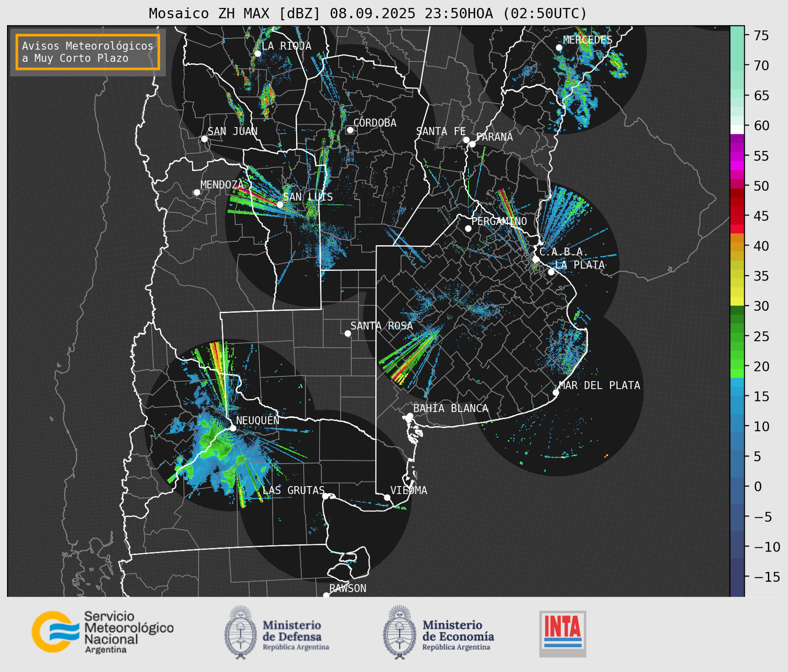The width and height of the screenshot is (788, 672).
Task: Click the Avisos Meteorológicos a Muy Corto Plazo box
Action: coord(88,52)
